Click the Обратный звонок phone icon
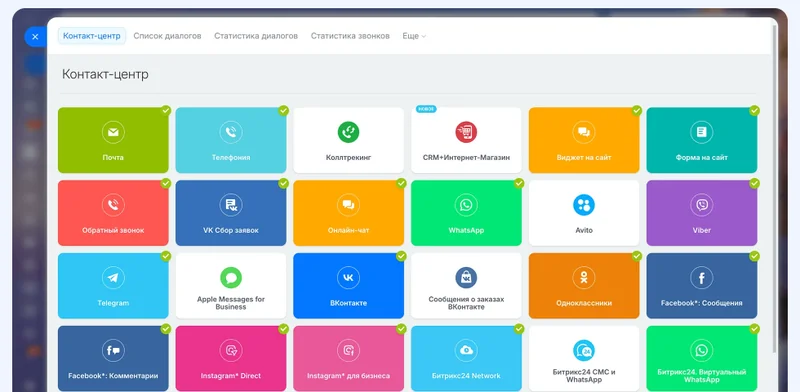800x392 pixels. [113, 205]
